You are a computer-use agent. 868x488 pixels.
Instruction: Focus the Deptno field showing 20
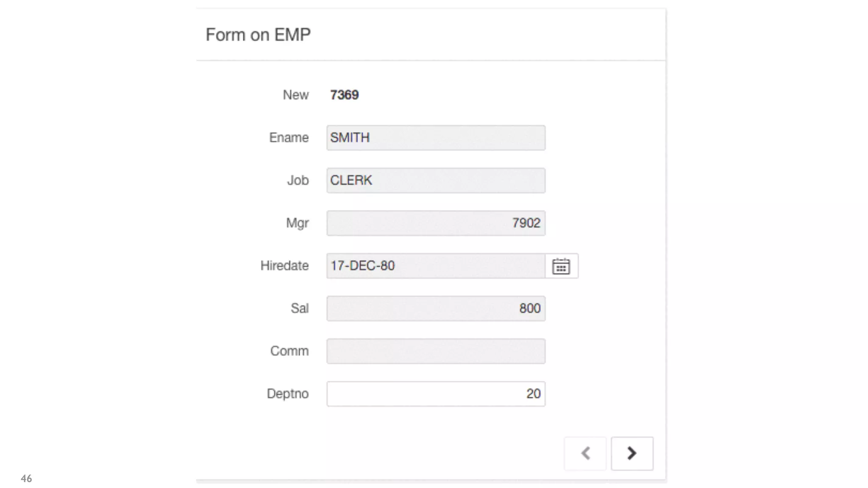coord(436,394)
